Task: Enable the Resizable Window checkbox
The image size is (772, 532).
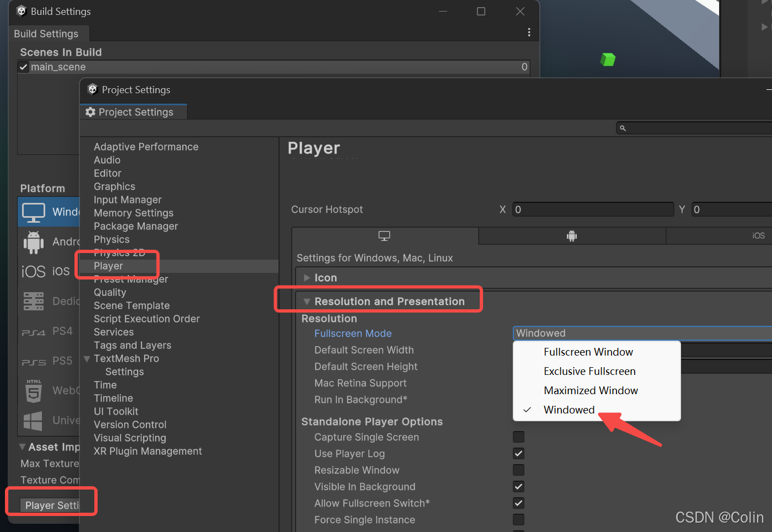Action: [519, 470]
